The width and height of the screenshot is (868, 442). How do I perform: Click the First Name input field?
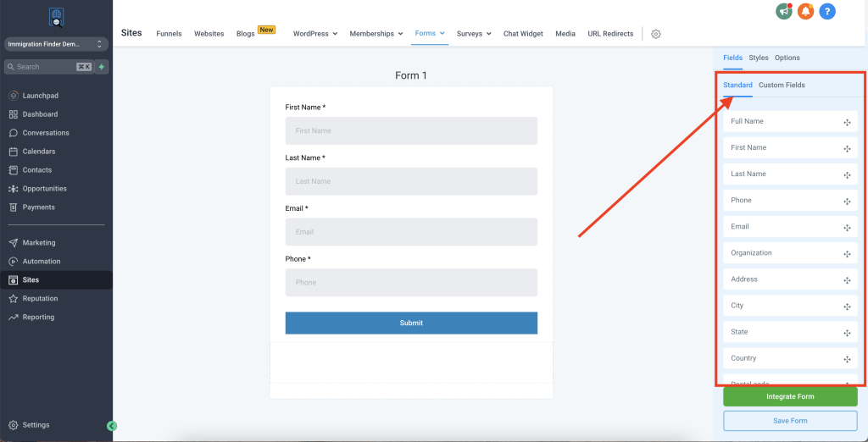411,131
